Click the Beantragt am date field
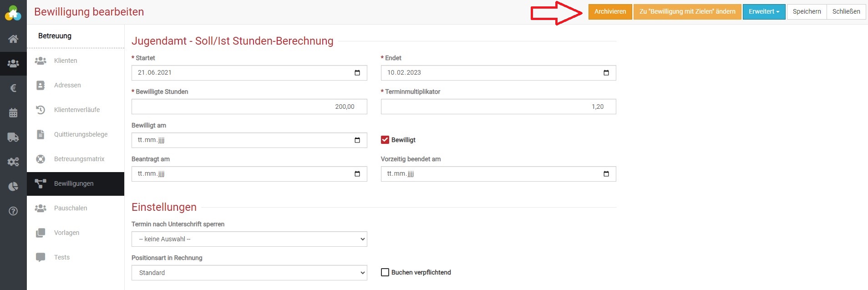 (x=249, y=174)
